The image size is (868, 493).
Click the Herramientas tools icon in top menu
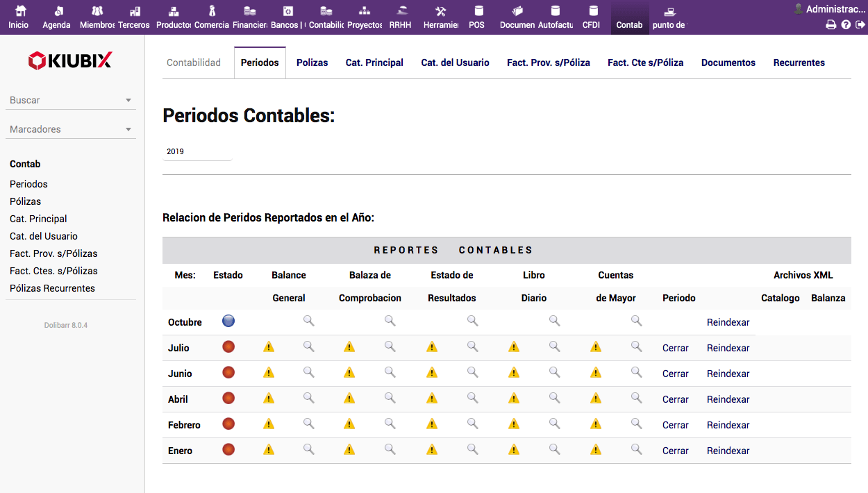pos(440,12)
